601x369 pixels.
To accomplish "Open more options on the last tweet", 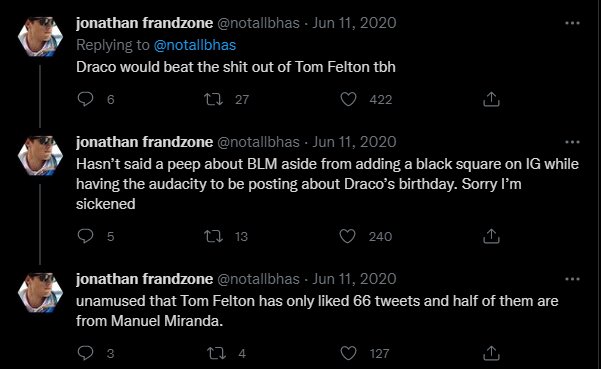I will pyautogui.click(x=572, y=279).
